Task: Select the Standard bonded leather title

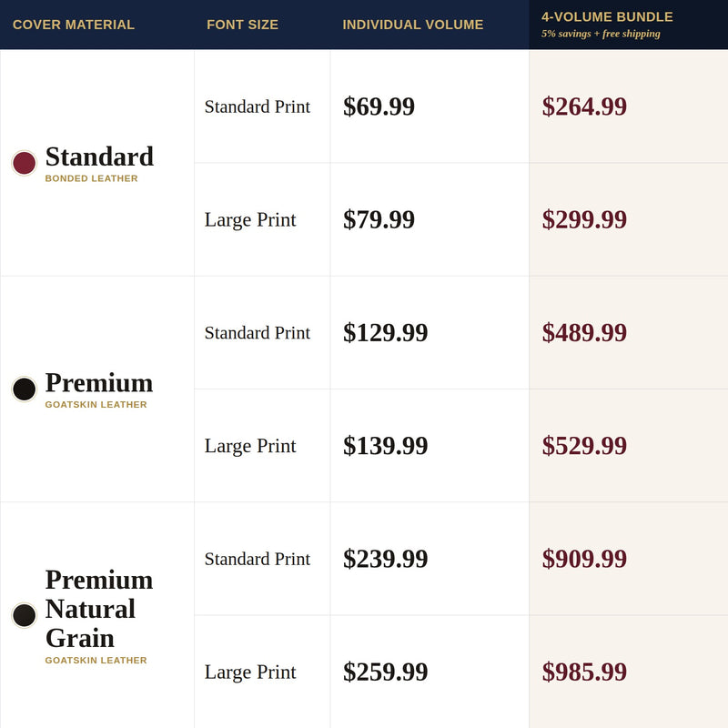Action: (99, 157)
